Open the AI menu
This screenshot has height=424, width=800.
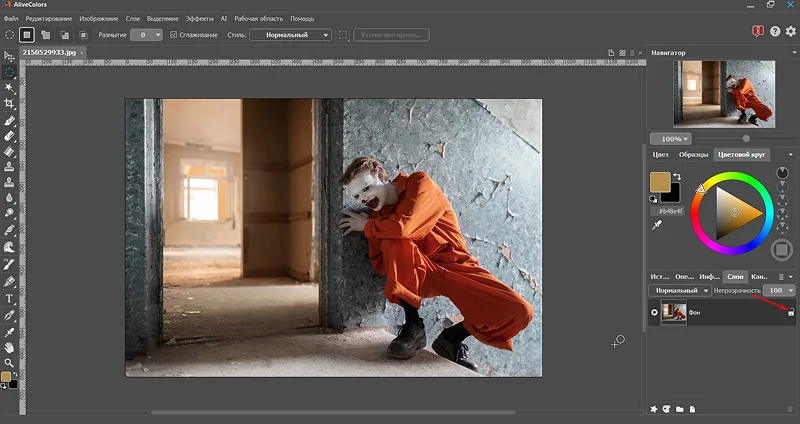click(x=223, y=18)
